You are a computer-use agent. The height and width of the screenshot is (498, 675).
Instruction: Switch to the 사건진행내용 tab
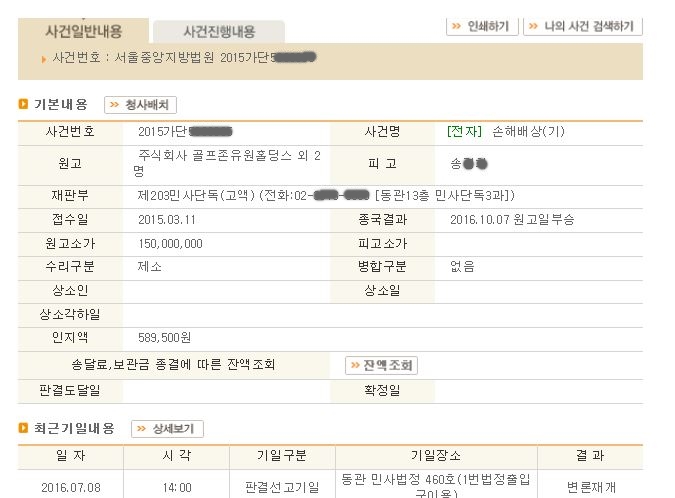point(219,31)
